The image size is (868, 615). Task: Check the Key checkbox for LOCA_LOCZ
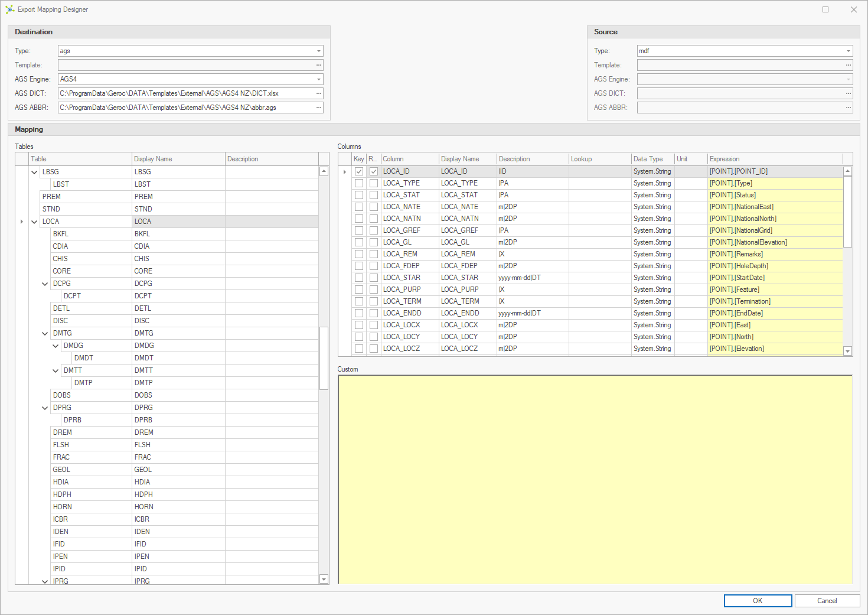tap(359, 349)
